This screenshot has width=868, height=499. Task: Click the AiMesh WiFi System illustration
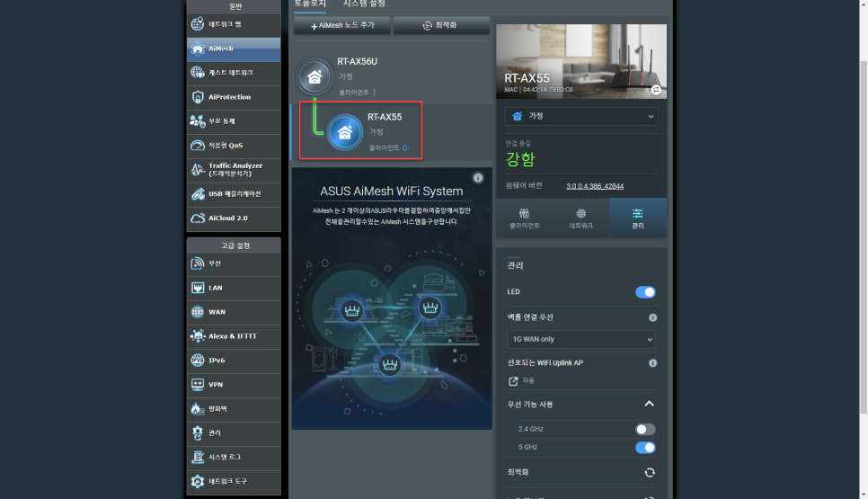point(392,333)
